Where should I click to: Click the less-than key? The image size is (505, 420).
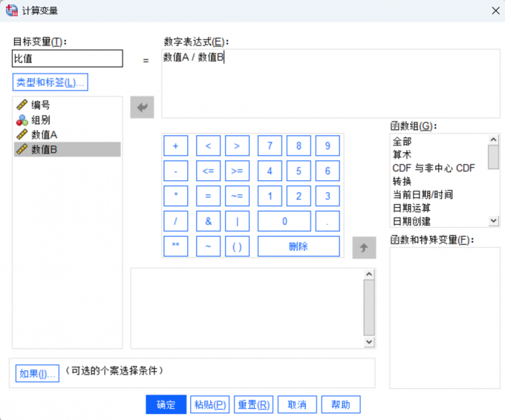tap(208, 145)
